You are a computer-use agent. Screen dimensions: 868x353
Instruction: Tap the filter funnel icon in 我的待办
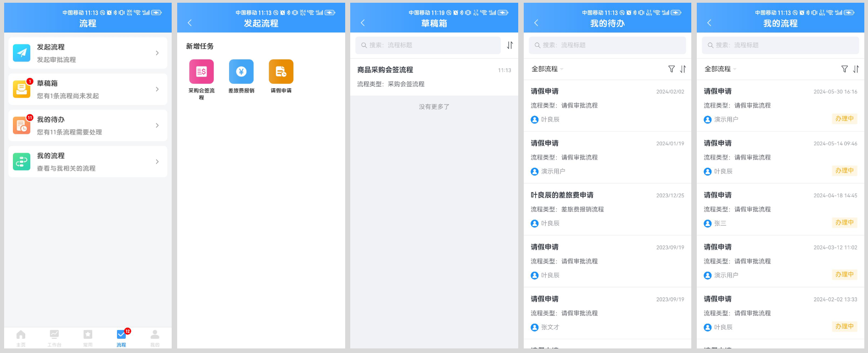click(x=671, y=69)
